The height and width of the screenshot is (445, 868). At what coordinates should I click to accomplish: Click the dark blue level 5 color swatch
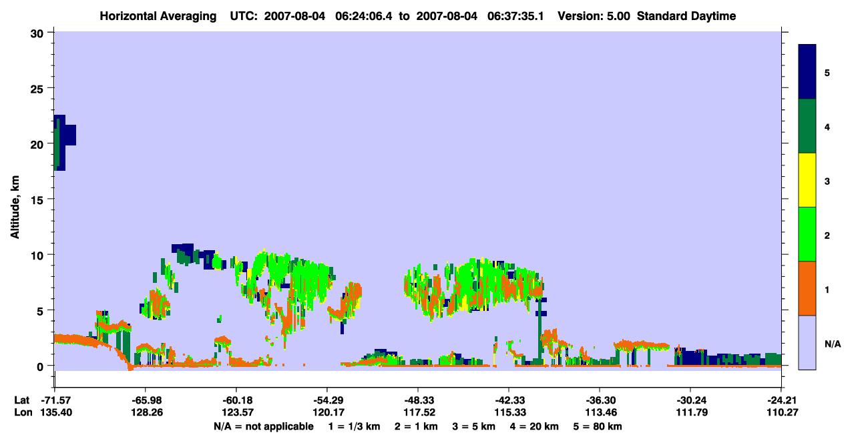click(807, 71)
